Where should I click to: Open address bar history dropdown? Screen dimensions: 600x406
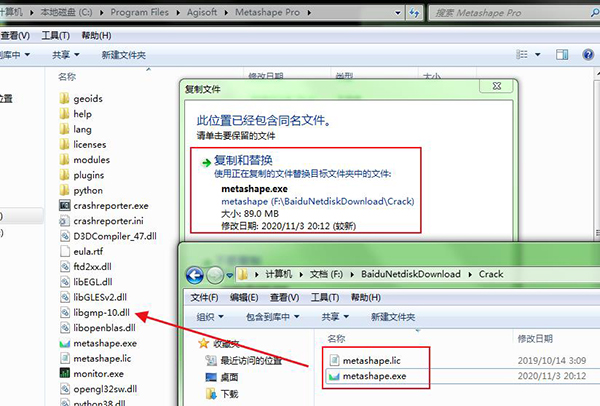click(x=398, y=13)
